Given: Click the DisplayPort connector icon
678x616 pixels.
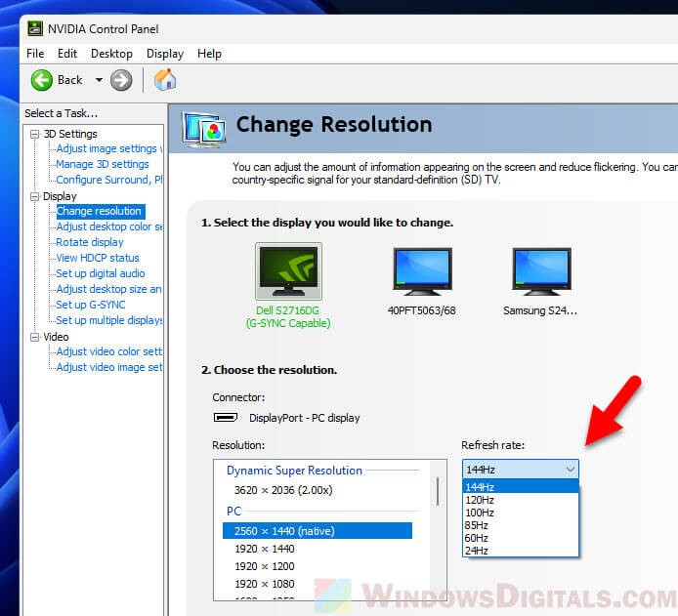Looking at the screenshot, I should pos(226,417).
